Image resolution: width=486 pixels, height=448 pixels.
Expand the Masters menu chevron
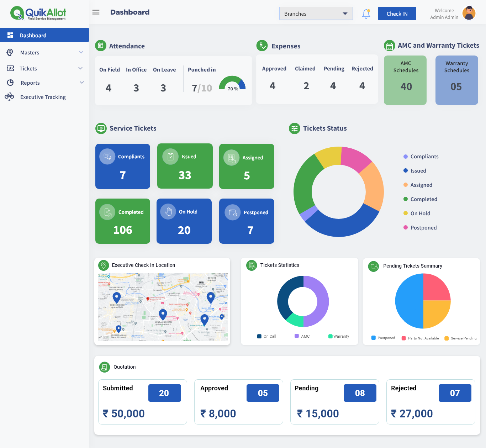click(81, 52)
